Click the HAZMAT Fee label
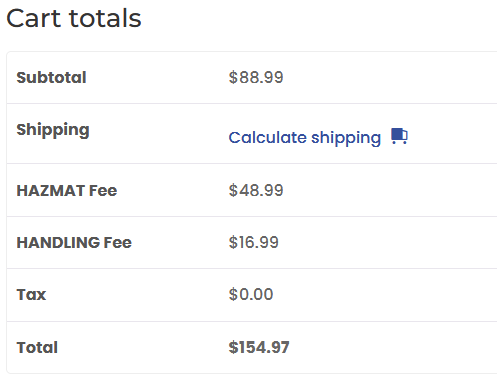The image size is (497, 389). [67, 191]
